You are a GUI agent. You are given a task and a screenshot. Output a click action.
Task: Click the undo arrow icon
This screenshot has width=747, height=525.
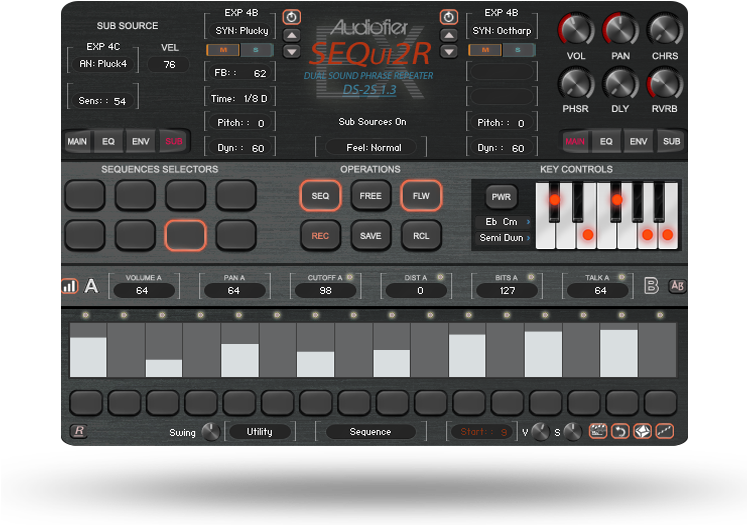pos(620,431)
